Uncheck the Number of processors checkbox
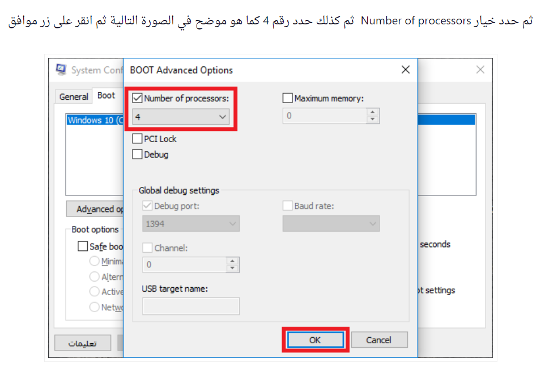The height and width of the screenshot is (392, 545). click(137, 99)
